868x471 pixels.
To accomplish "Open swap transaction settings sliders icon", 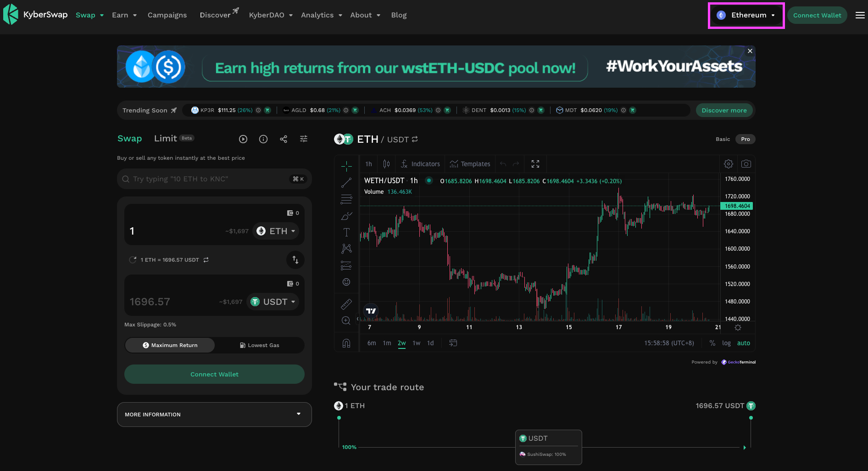I will coord(304,139).
